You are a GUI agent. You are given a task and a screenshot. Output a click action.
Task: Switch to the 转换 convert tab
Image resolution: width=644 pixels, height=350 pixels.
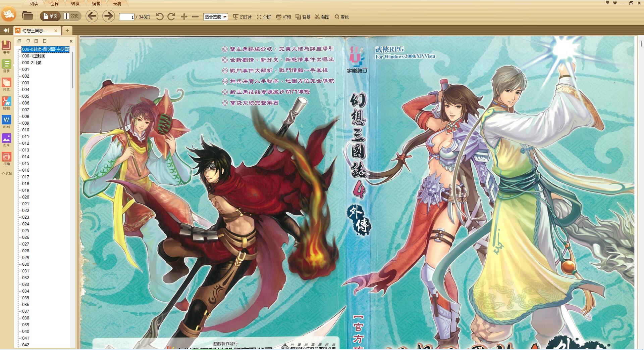click(x=75, y=4)
